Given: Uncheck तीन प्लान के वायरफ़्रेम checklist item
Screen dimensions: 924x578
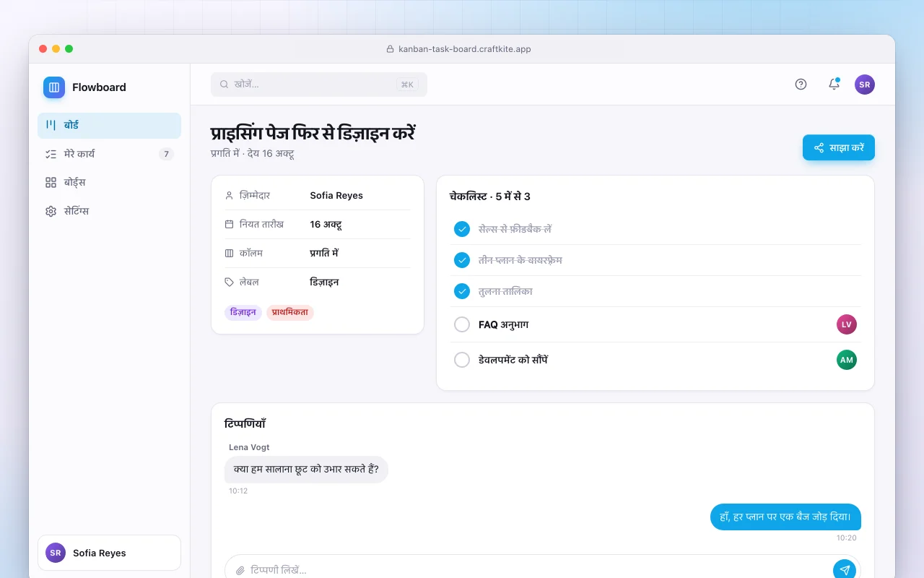Looking at the screenshot, I should 462,260.
